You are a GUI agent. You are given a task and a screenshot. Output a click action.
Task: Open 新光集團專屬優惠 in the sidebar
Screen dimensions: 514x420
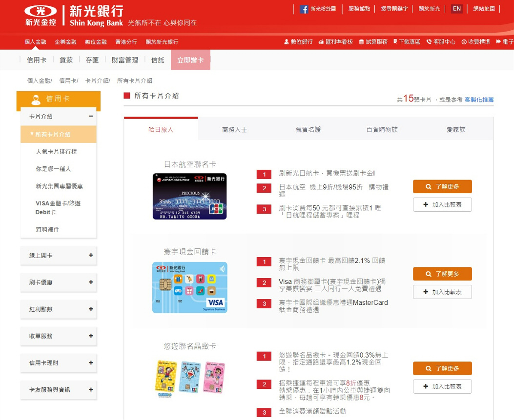coord(60,186)
